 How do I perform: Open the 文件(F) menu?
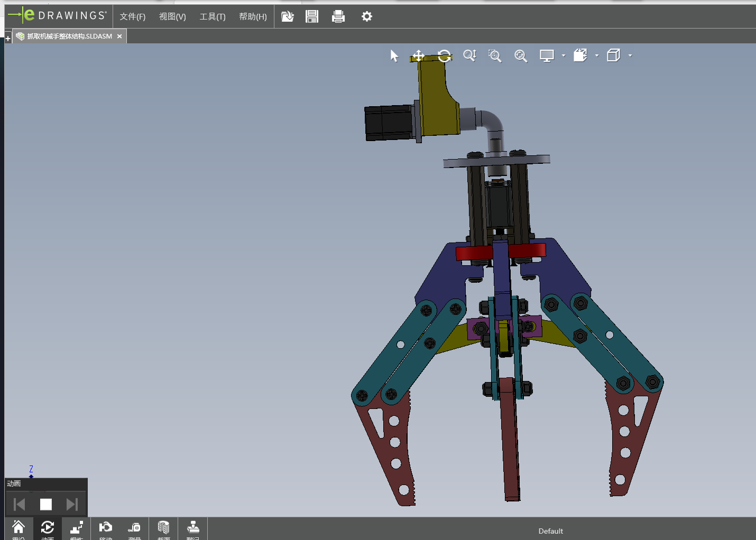(x=132, y=16)
